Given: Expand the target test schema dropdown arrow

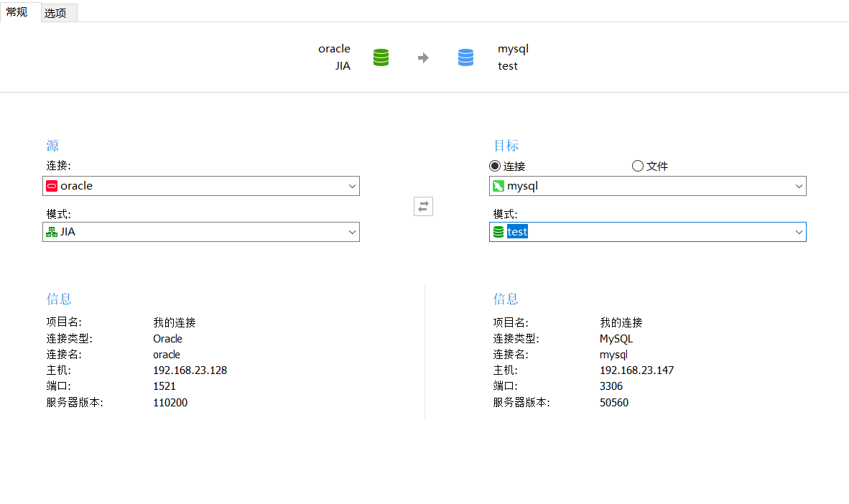Looking at the screenshot, I should [x=799, y=232].
